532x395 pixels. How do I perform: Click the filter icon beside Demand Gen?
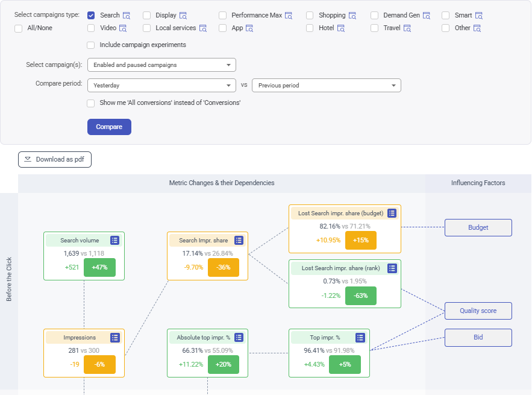click(x=428, y=14)
